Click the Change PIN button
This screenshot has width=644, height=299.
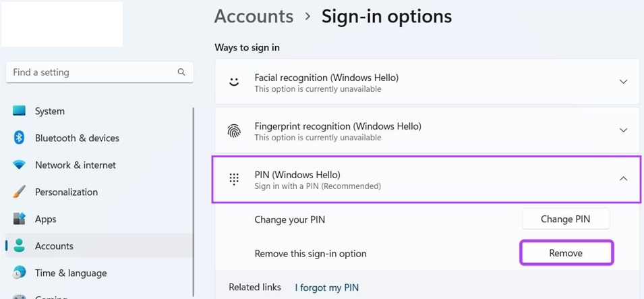[566, 219]
